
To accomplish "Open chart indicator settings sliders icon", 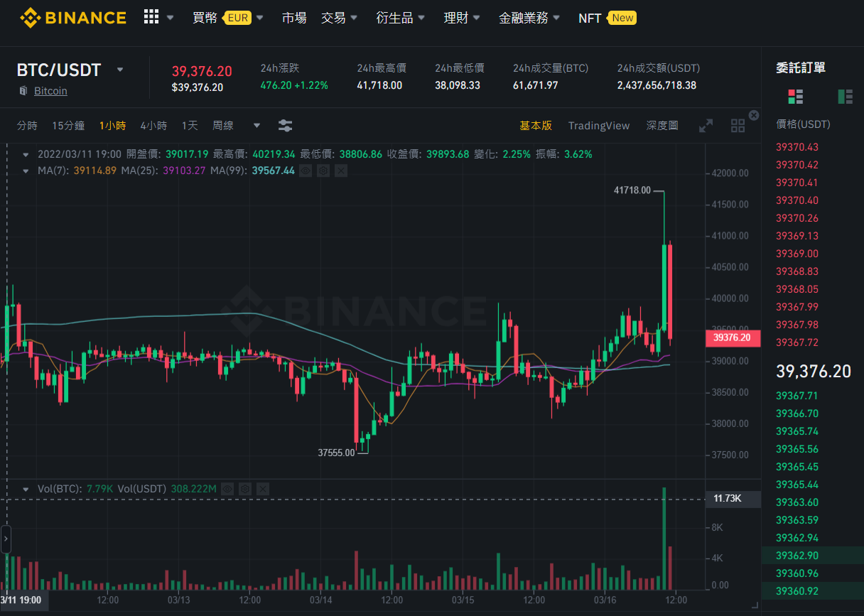I will [x=285, y=126].
